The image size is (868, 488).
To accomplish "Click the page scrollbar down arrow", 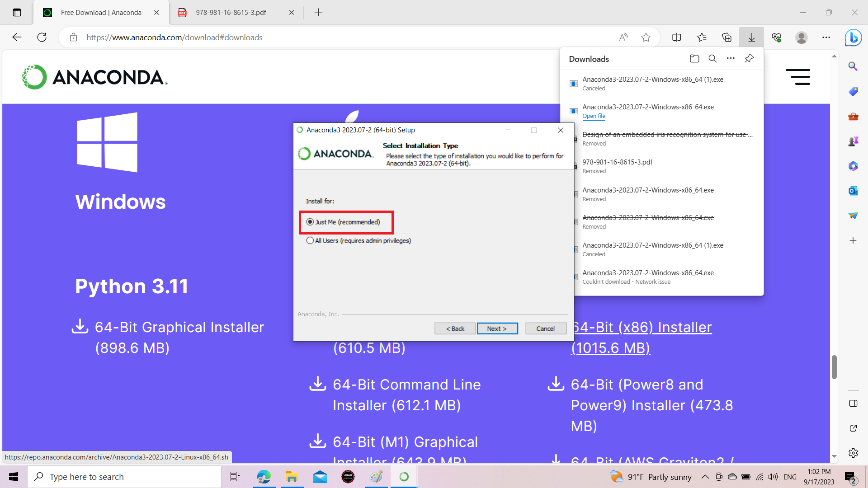I will (834, 457).
